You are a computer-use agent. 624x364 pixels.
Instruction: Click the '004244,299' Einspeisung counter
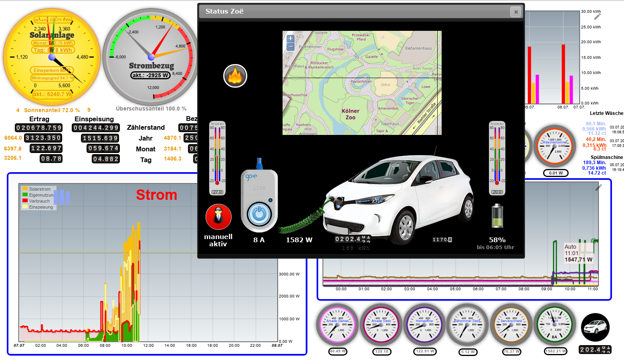pos(96,128)
